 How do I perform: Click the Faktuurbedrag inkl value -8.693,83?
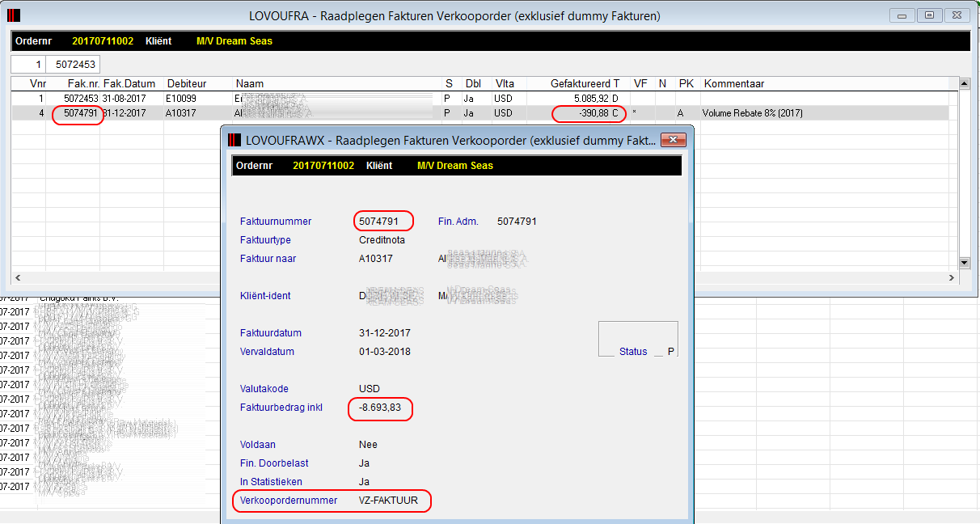pyautogui.click(x=380, y=408)
